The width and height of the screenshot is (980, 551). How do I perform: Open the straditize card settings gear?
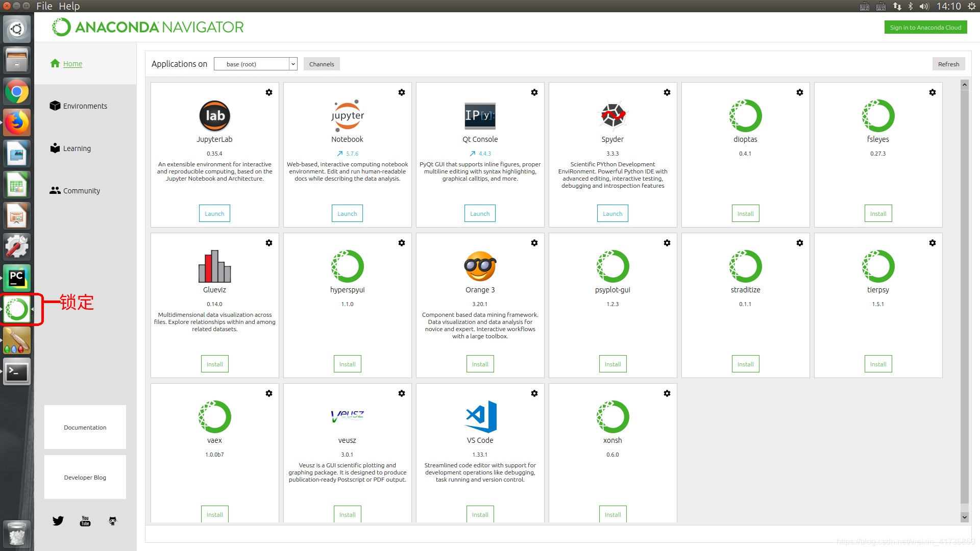coord(800,243)
